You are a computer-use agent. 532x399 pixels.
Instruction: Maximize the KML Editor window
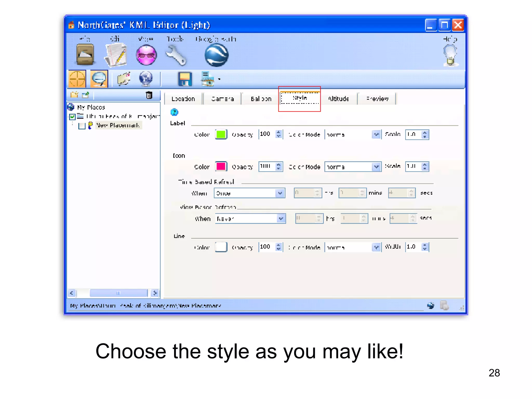point(444,25)
